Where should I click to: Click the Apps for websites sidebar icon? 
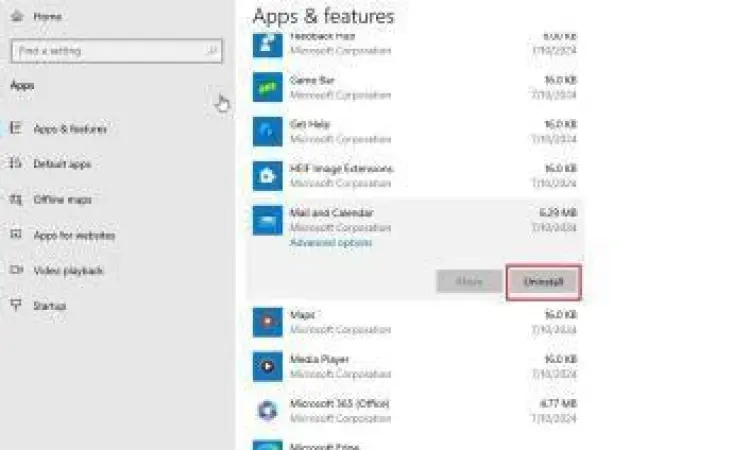coord(16,234)
